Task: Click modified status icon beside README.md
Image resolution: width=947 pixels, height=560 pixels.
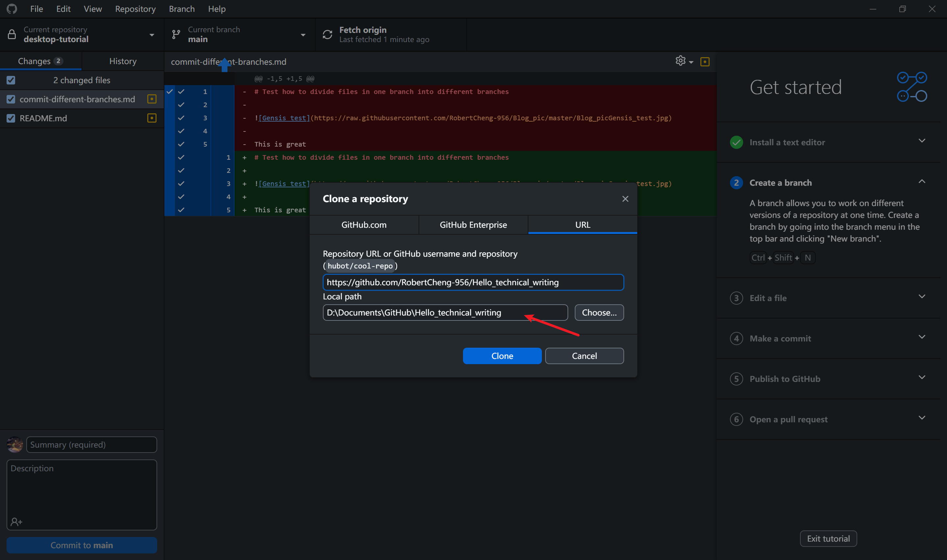Action: (152, 118)
